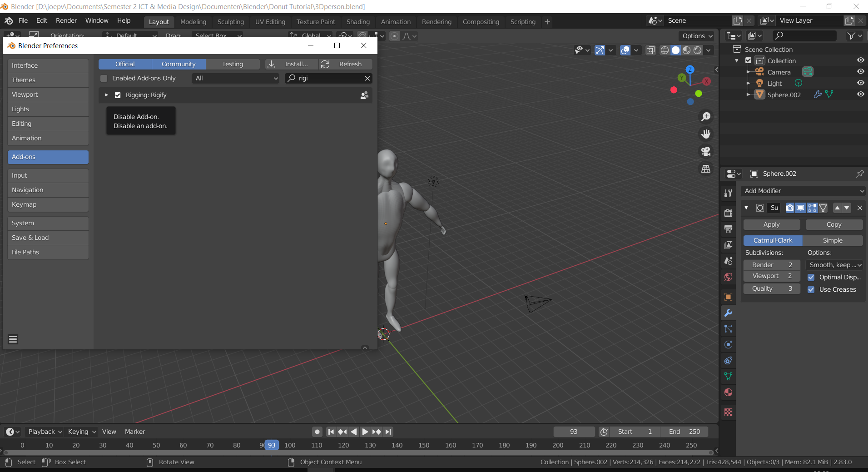
Task: Open the Material properties sphere icon
Action: [x=728, y=393]
